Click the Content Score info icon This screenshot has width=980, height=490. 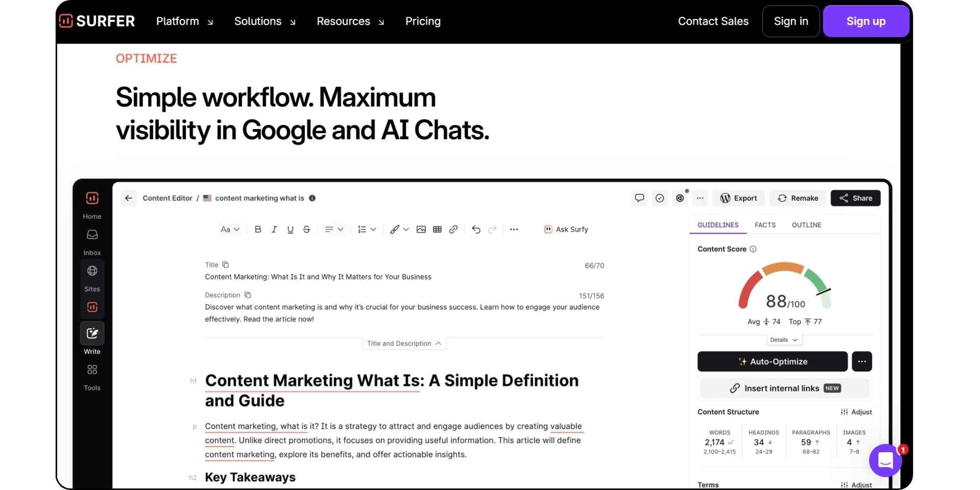pos(753,249)
